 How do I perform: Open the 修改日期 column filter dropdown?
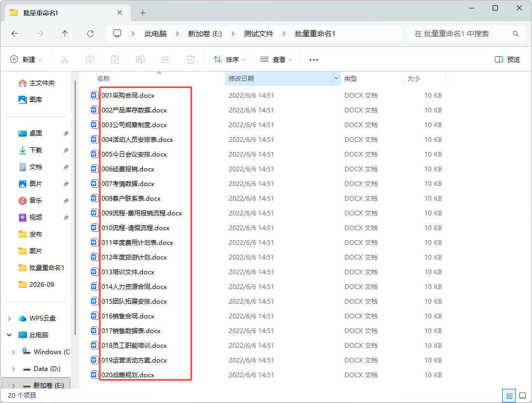pos(336,78)
